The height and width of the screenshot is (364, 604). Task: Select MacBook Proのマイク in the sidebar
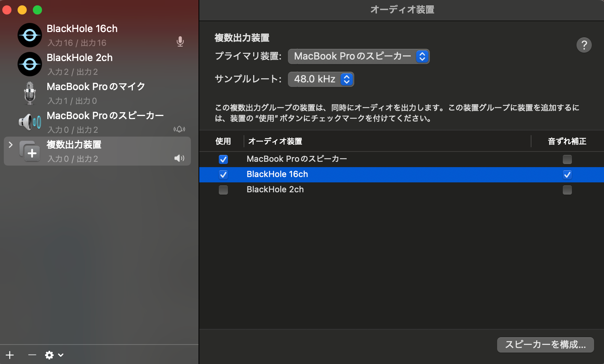[x=97, y=93]
